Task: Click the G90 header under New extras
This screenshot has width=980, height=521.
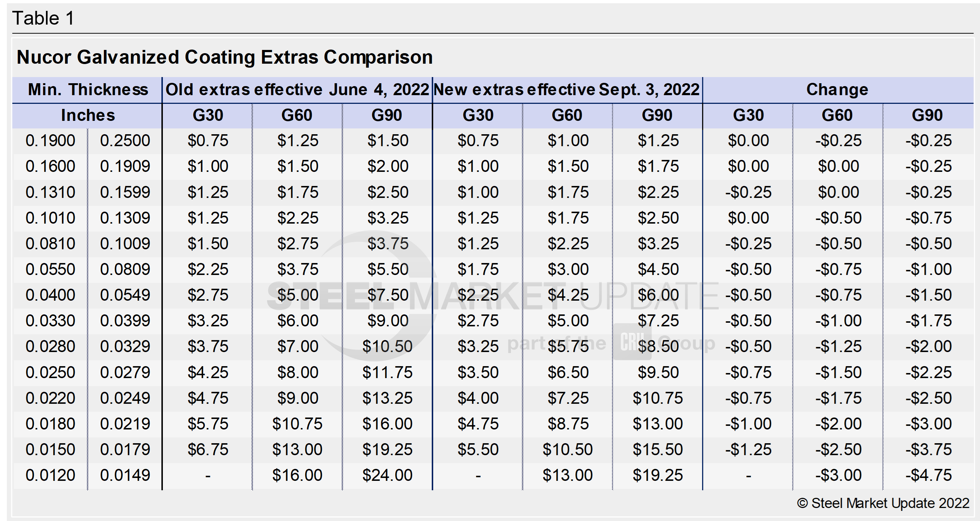Action: point(657,115)
